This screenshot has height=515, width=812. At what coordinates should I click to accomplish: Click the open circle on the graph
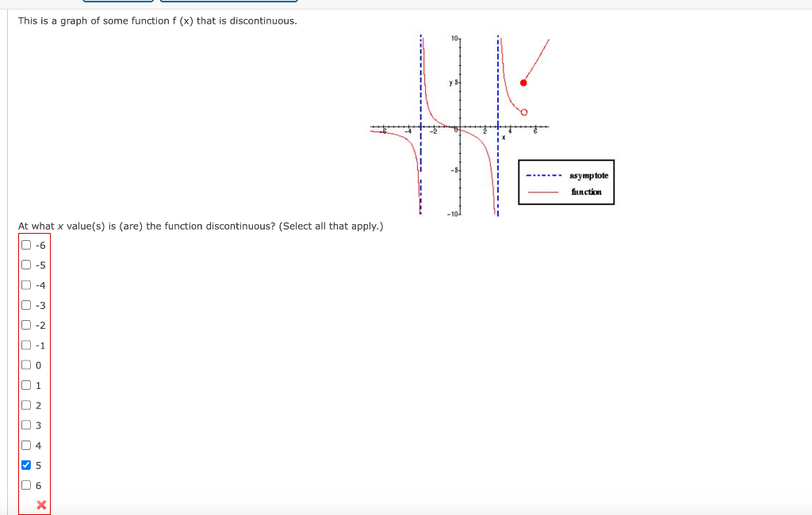click(x=523, y=113)
